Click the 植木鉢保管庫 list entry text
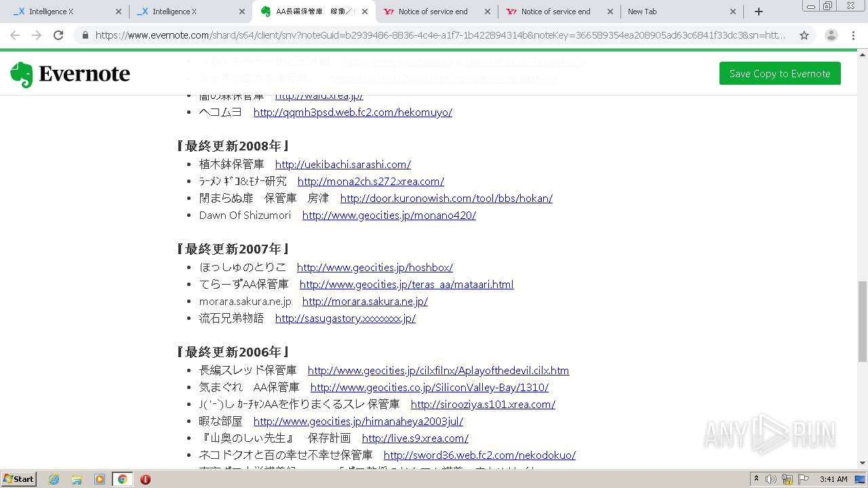The image size is (868, 488). tap(231, 165)
